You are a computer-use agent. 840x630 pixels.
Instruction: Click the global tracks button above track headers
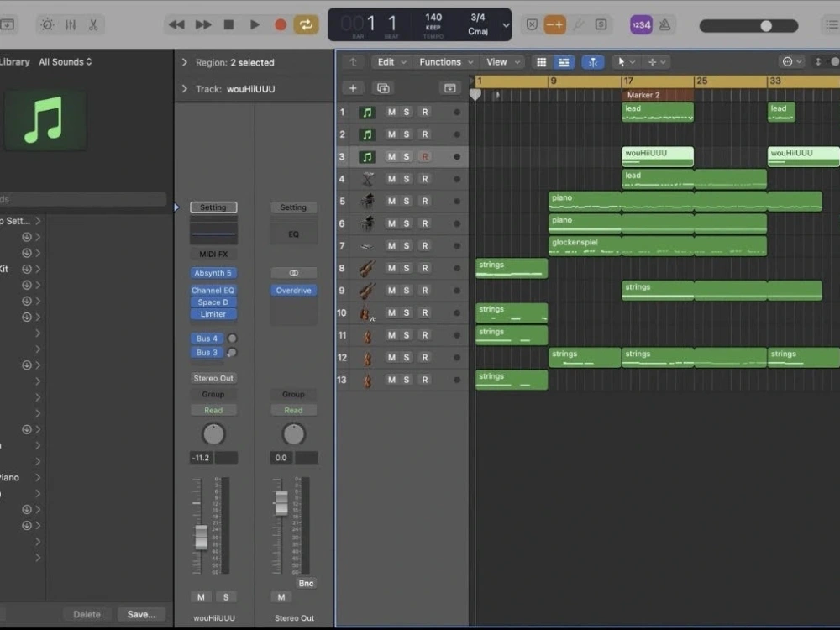click(x=450, y=88)
